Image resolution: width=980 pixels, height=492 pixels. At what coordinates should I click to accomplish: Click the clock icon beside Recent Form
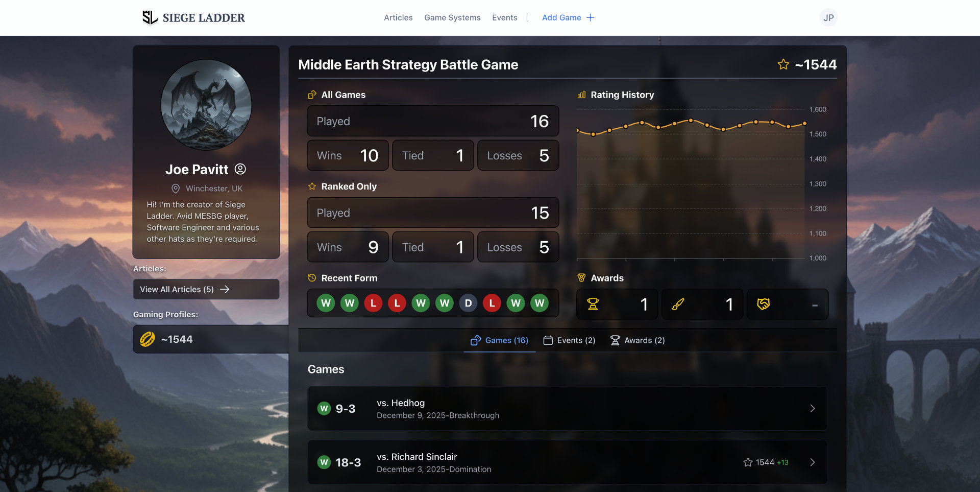tap(311, 278)
